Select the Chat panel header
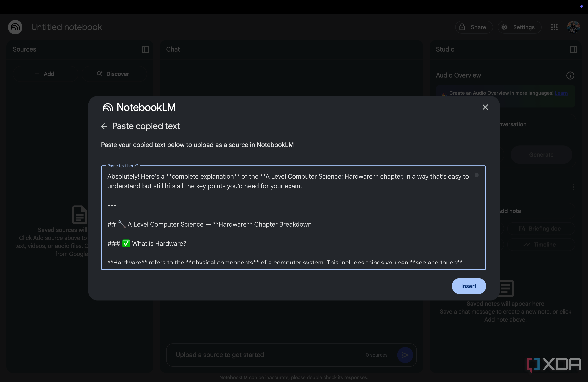The width and height of the screenshot is (588, 382). [173, 49]
